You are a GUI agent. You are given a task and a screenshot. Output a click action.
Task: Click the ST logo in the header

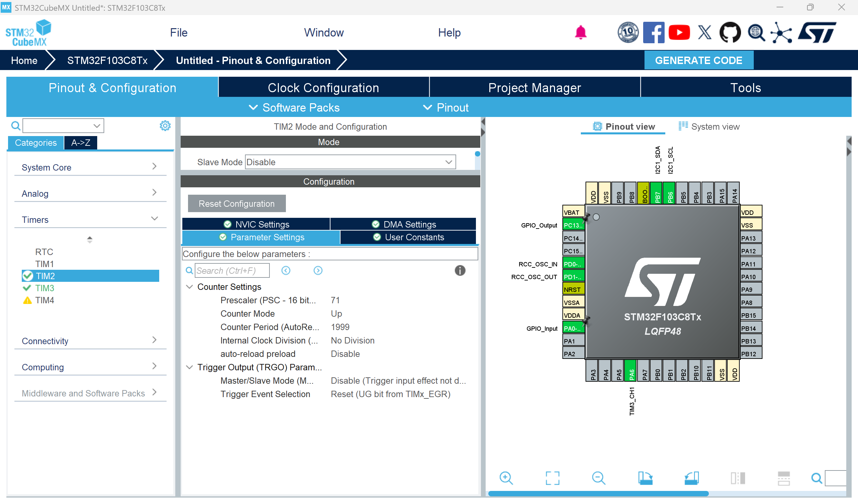click(x=817, y=33)
